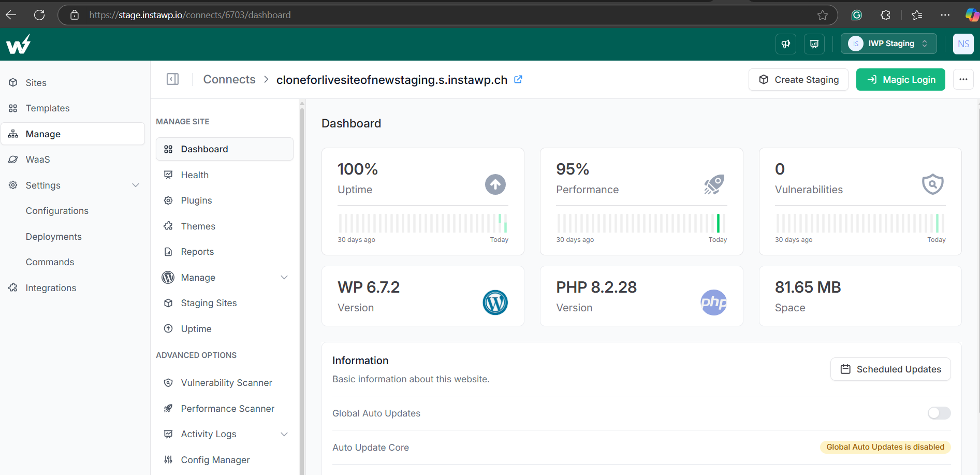Open Performance Scanner option
Viewport: 980px width, 475px height.
click(x=225, y=409)
